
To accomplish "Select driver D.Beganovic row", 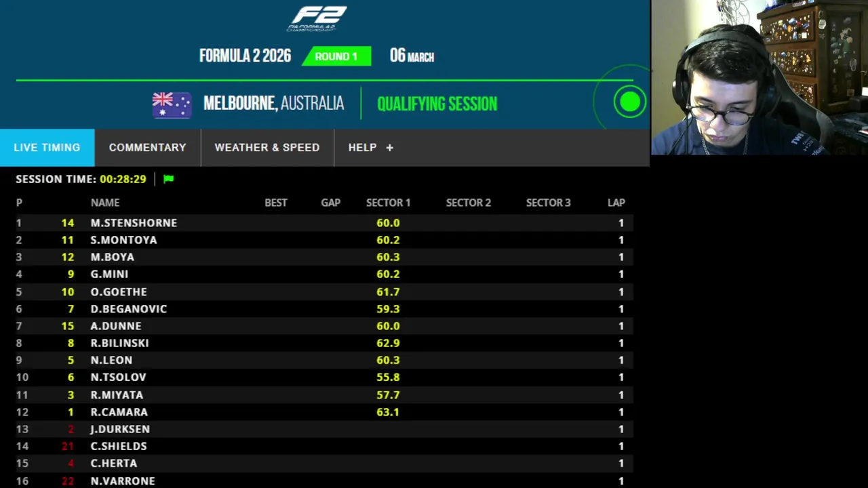I will coord(324,308).
